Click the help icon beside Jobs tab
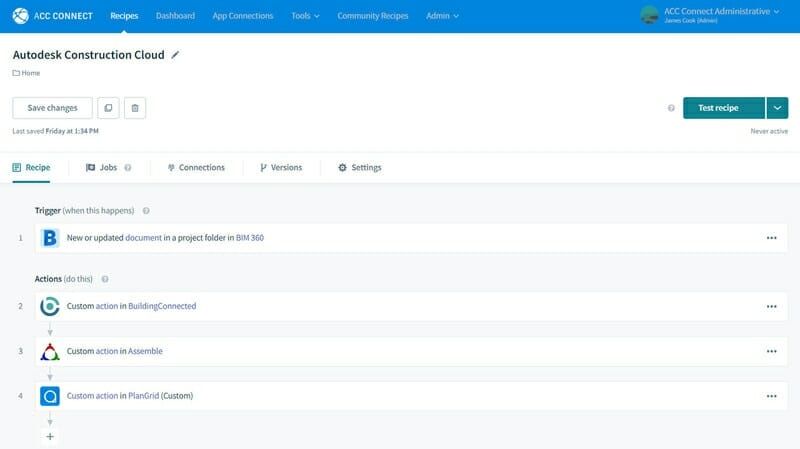Screen dimensions: 800x449 [x=128, y=167]
